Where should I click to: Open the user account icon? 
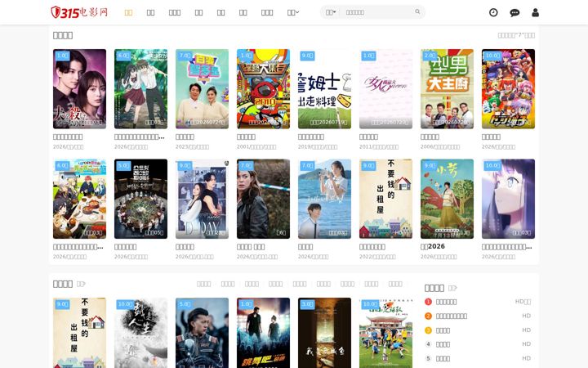tap(535, 12)
